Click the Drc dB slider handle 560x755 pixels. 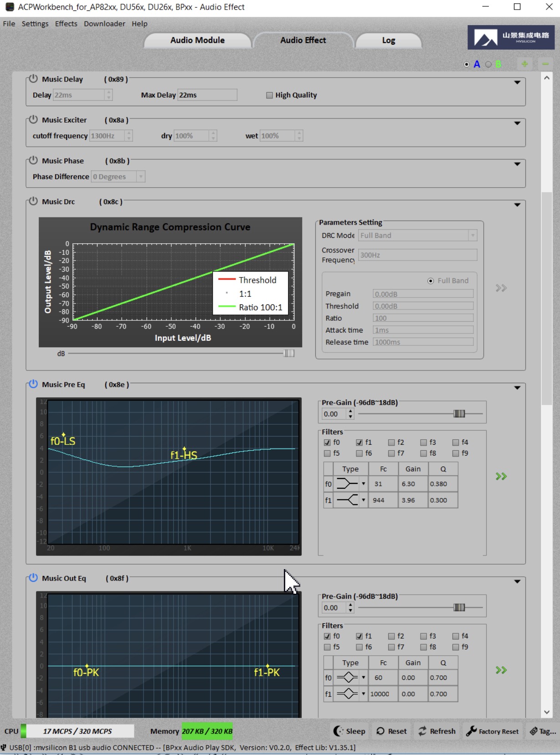[x=289, y=353]
